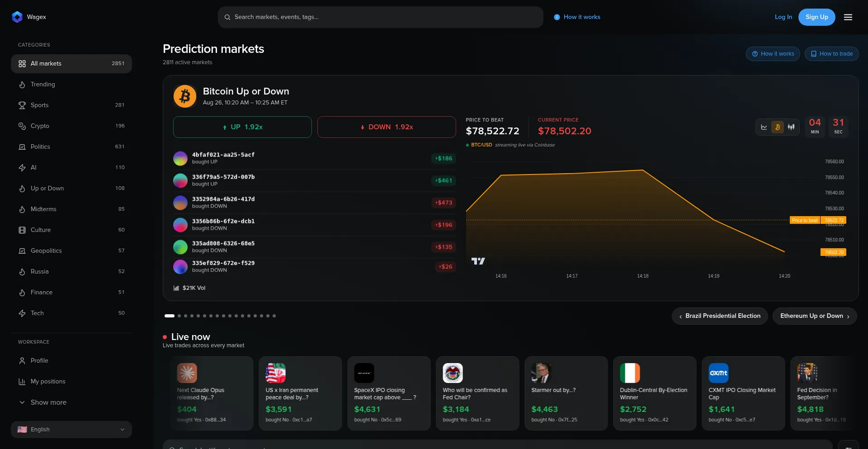Expand Show more in sidebar

[71, 402]
